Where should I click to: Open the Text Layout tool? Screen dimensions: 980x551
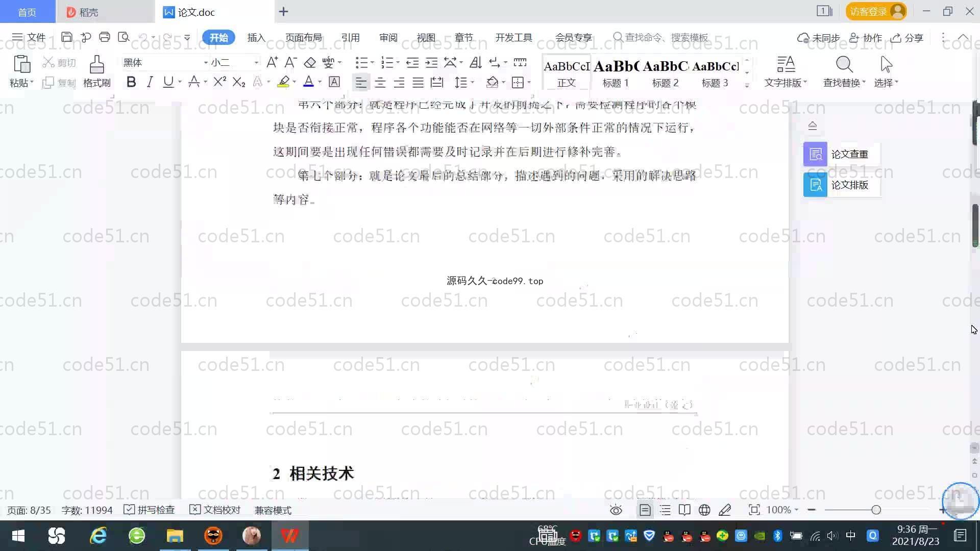(786, 71)
